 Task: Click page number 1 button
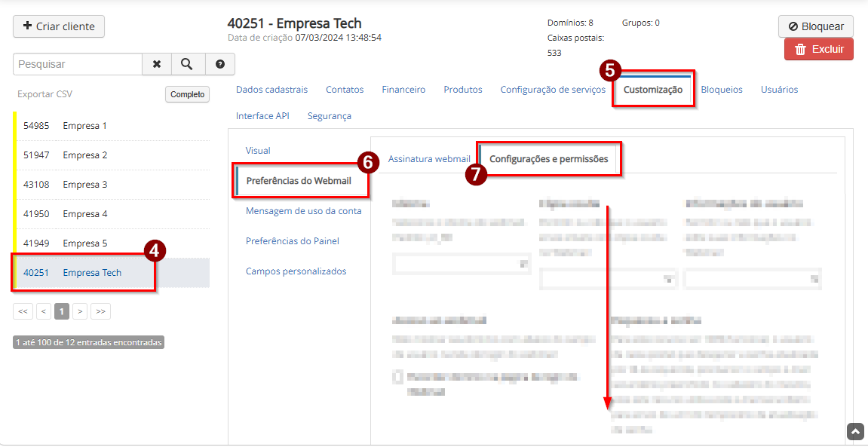click(62, 312)
